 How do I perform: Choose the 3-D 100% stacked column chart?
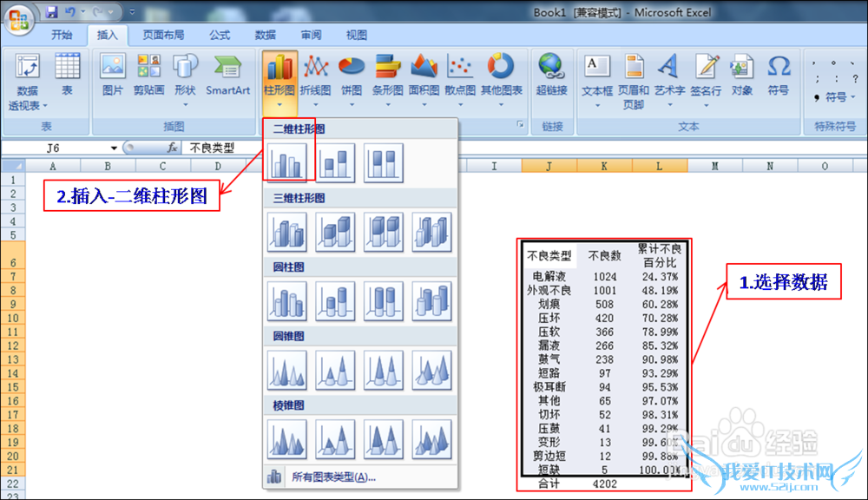[x=383, y=232]
